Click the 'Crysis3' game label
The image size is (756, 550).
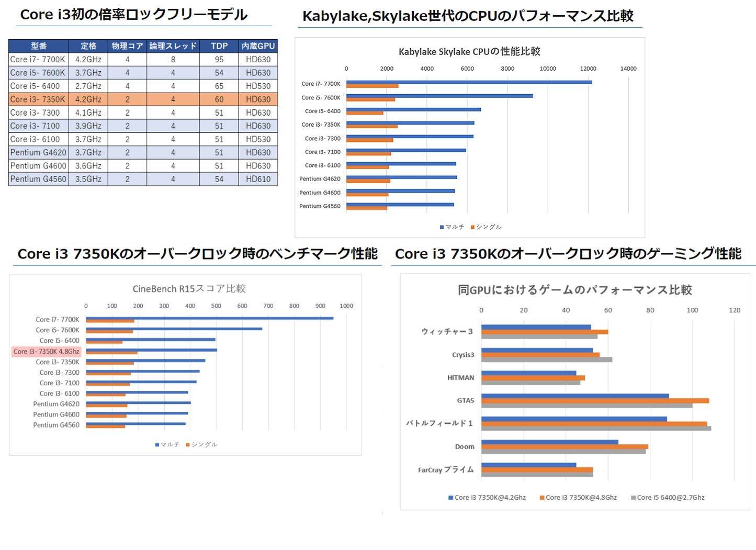[x=463, y=355]
